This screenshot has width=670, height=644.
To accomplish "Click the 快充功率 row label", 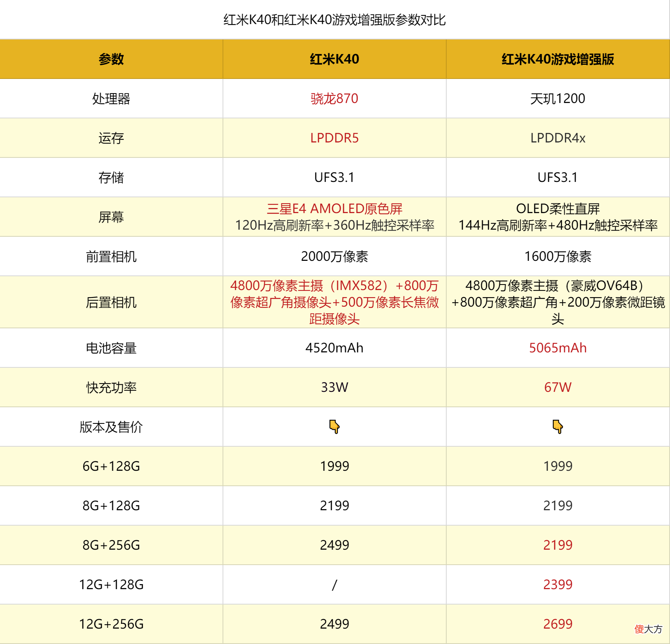I will click(111, 388).
